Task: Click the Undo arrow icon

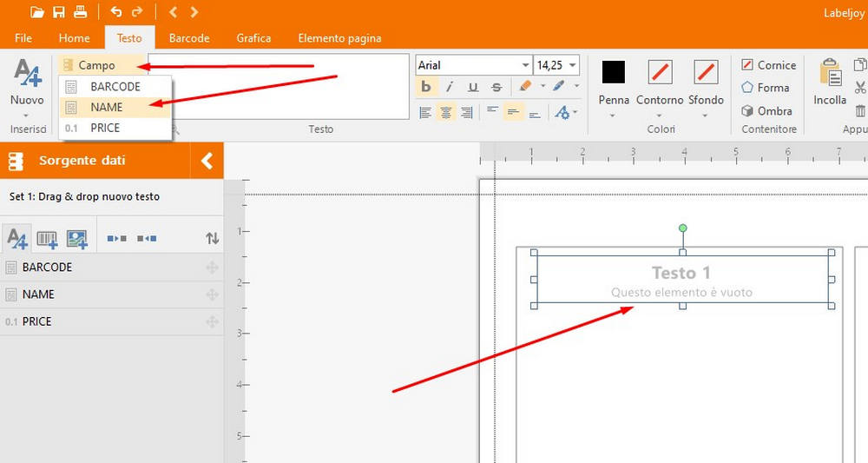Action: click(116, 12)
